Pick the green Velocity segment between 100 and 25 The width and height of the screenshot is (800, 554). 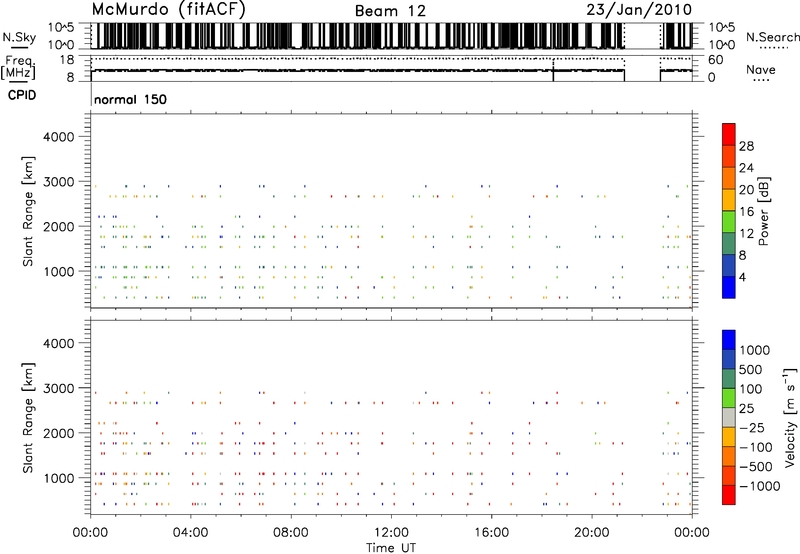(x=729, y=398)
